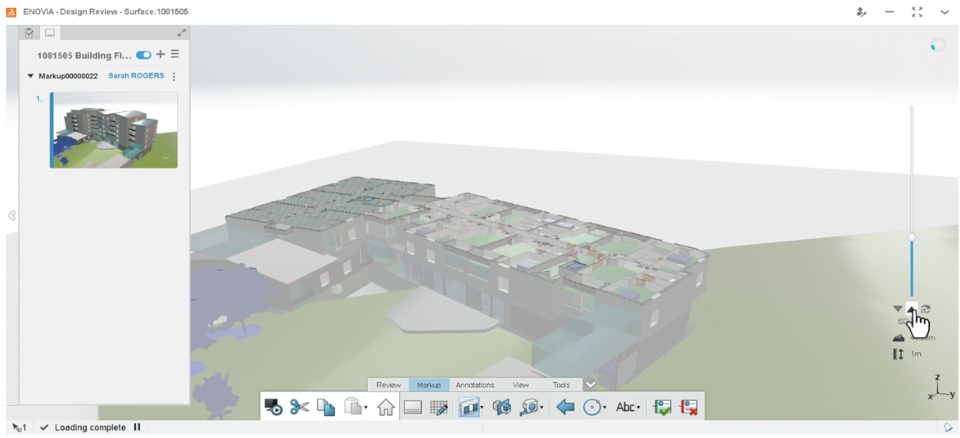This screenshot has height=438, width=960.
Task: Click the Sarah ROGERS link
Action: point(136,76)
